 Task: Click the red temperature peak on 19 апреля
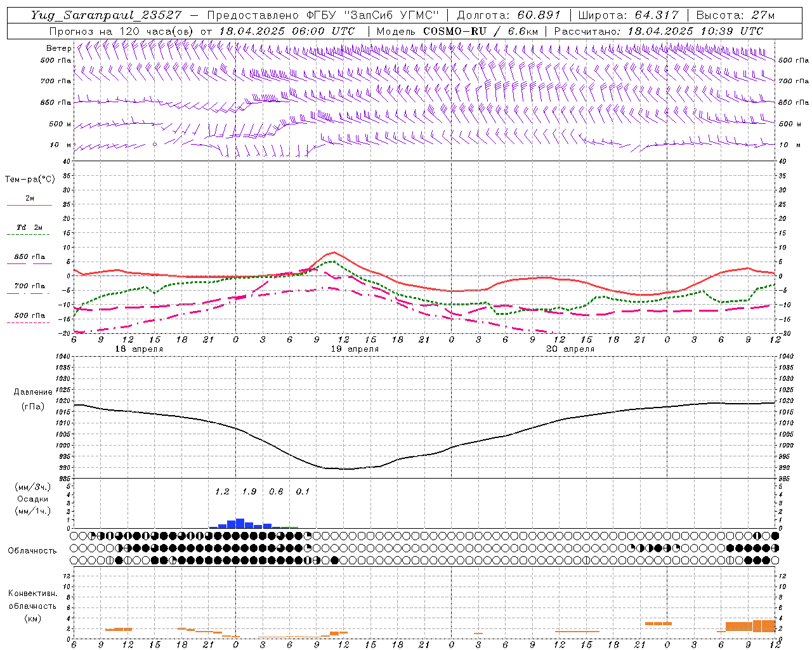point(334,253)
